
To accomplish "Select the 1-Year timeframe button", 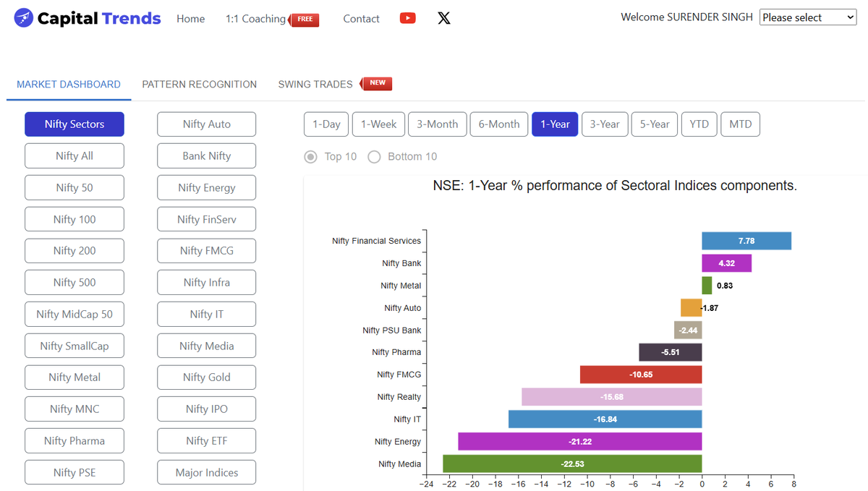I will 555,124.
